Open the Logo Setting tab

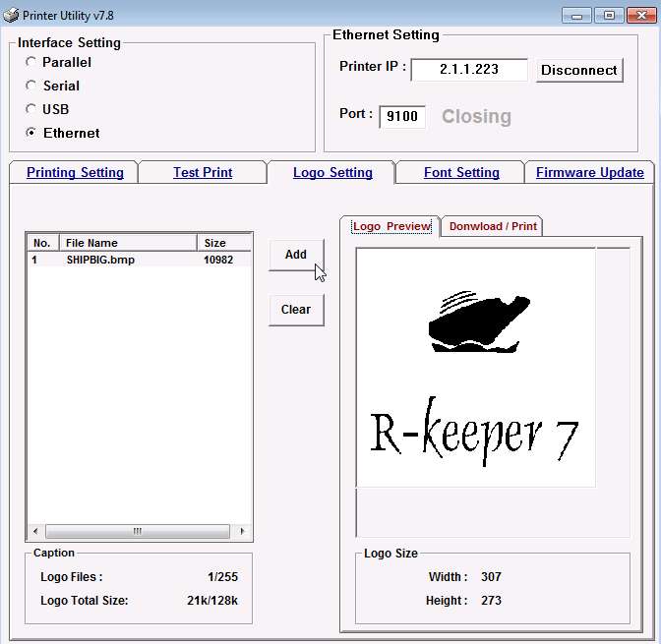point(332,172)
